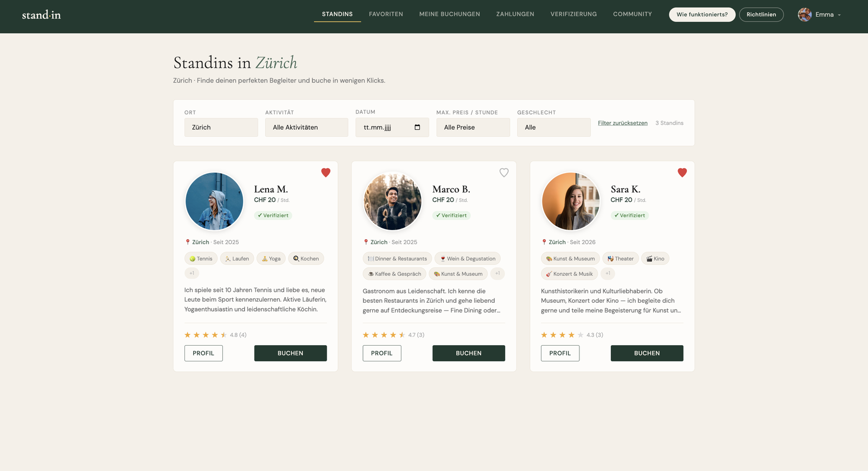The width and height of the screenshot is (868, 471).
Task: Open the Favoriten tab
Action: point(386,14)
